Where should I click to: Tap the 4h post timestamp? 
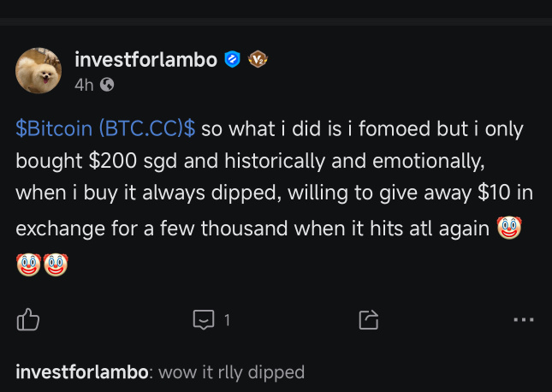click(x=84, y=85)
